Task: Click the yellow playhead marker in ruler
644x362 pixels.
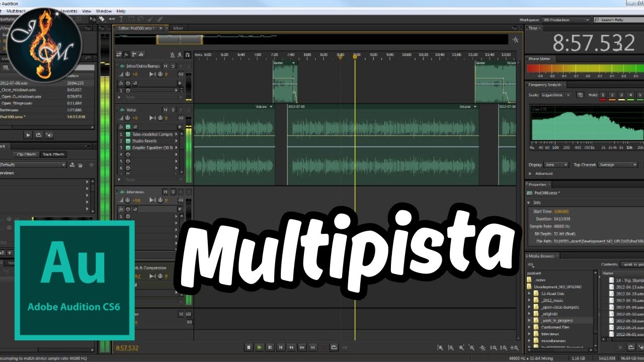Action: (x=355, y=57)
